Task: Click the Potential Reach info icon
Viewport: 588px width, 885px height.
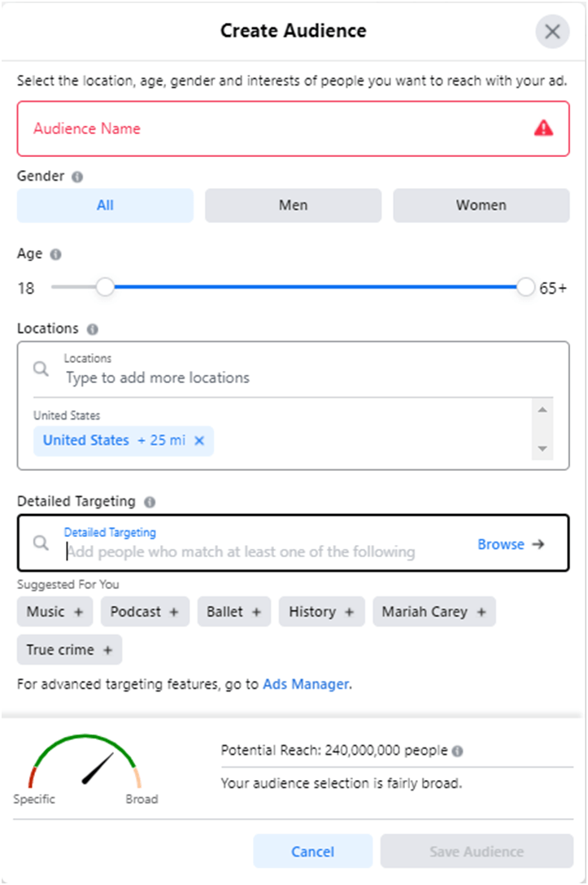Action: pos(458,751)
